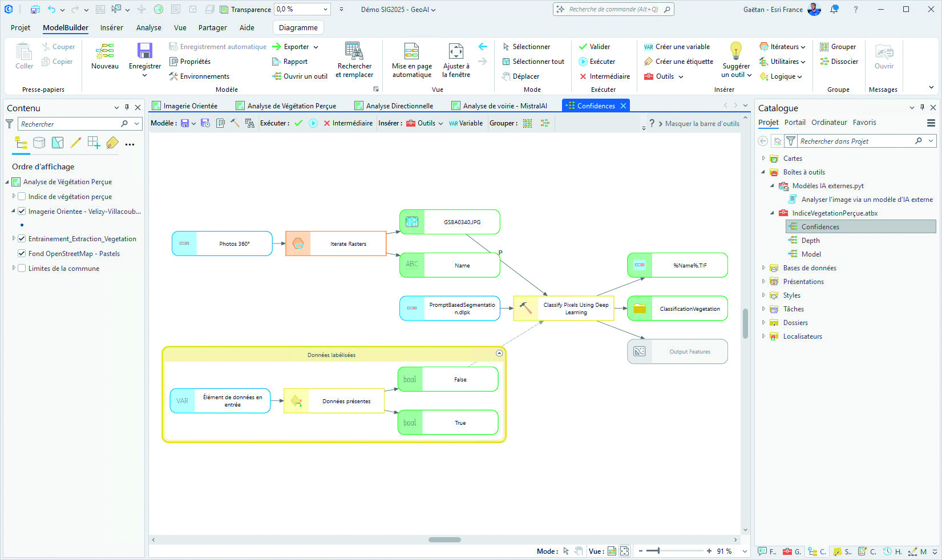Image resolution: width=942 pixels, height=560 pixels.
Task: Enable the Indice de végétation perçue layer
Action: tap(21, 196)
